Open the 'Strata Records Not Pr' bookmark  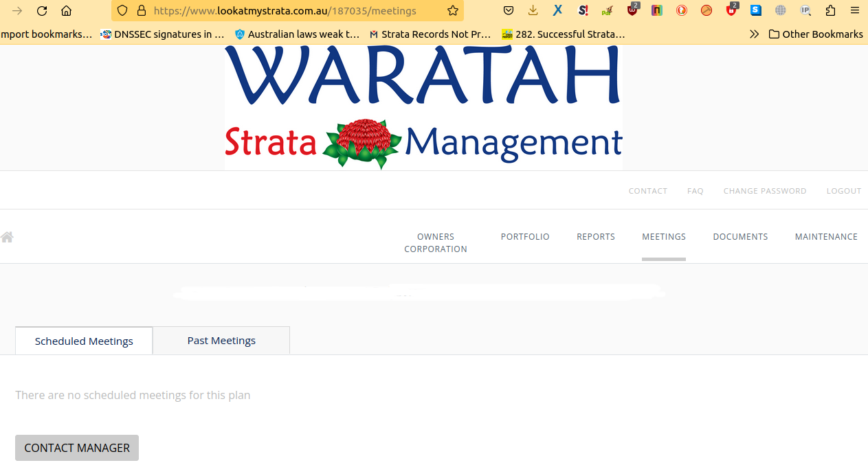tap(430, 34)
